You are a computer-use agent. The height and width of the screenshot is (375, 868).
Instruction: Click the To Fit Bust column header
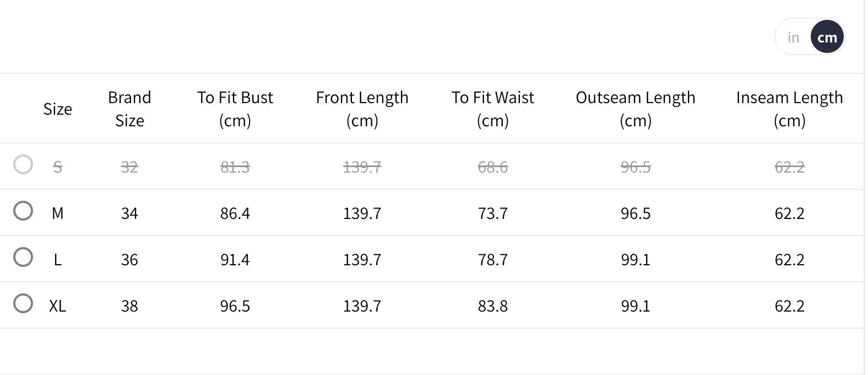(235, 109)
